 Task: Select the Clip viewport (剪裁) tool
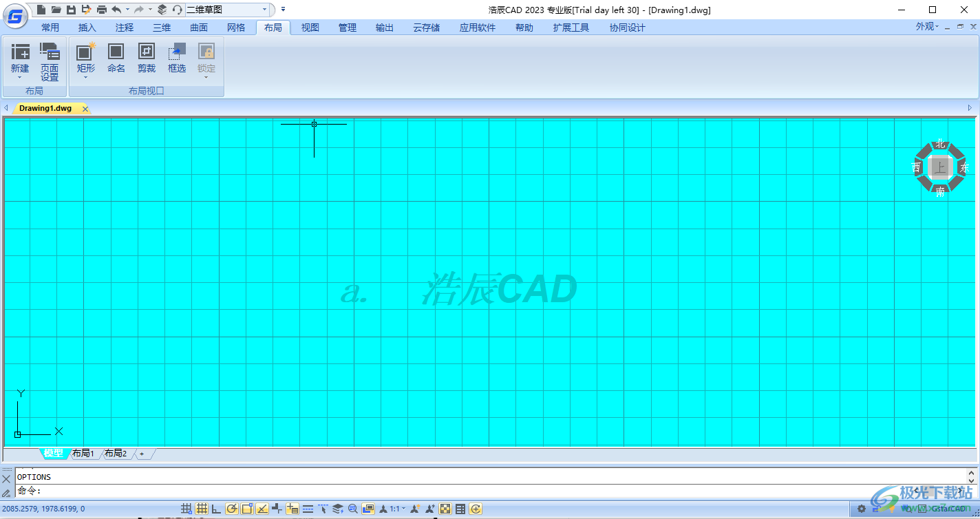point(146,52)
